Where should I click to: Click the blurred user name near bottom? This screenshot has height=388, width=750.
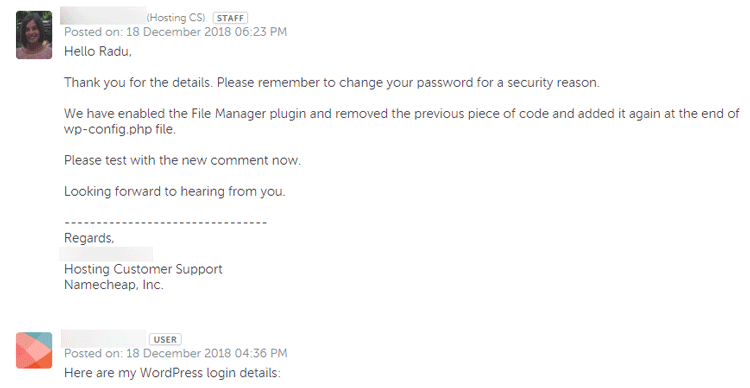(103, 339)
